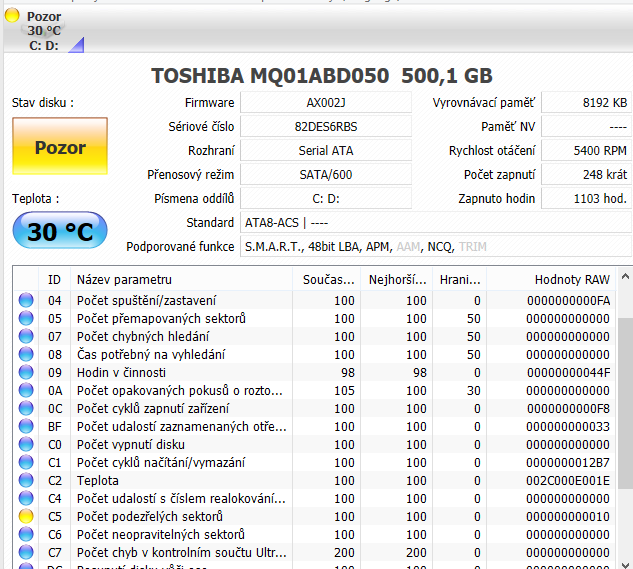
Task: Click the Hrani... threshold column header
Action: [459, 279]
